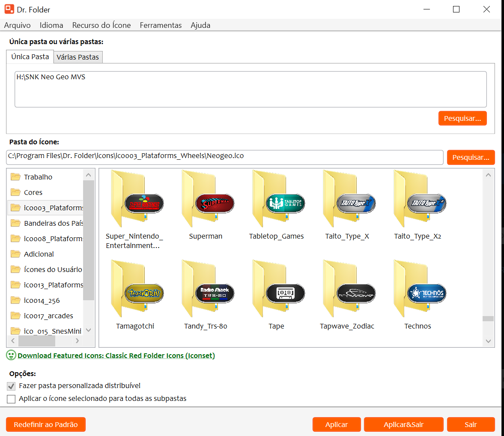Click icon grid scroll up arrow

[488, 175]
